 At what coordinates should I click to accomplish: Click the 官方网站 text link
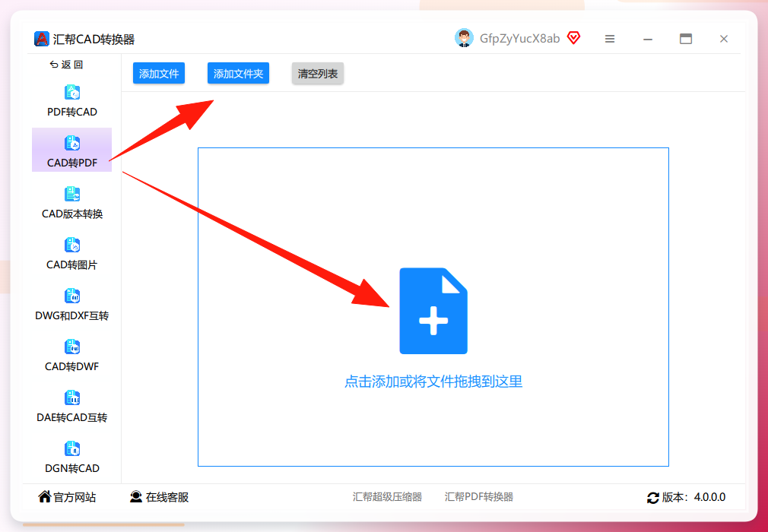point(75,497)
